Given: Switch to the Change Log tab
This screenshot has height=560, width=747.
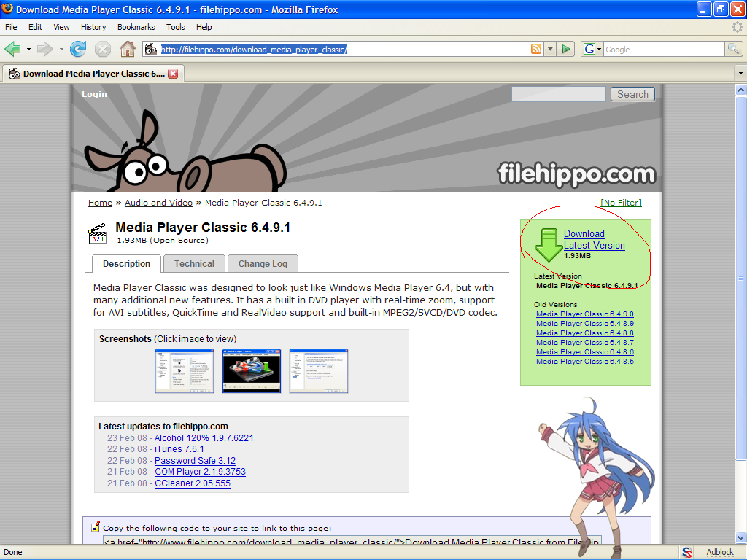Looking at the screenshot, I should tap(263, 263).
